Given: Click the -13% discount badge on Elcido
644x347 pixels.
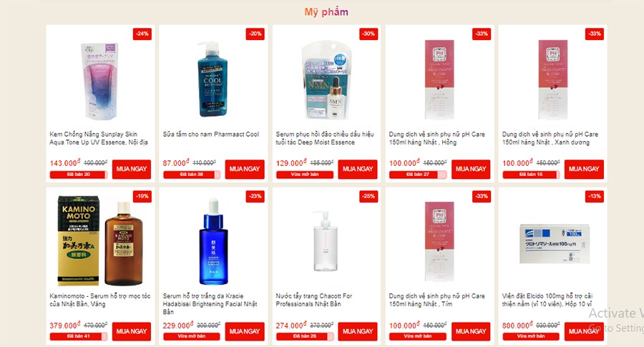Looking at the screenshot, I should (x=595, y=196).
